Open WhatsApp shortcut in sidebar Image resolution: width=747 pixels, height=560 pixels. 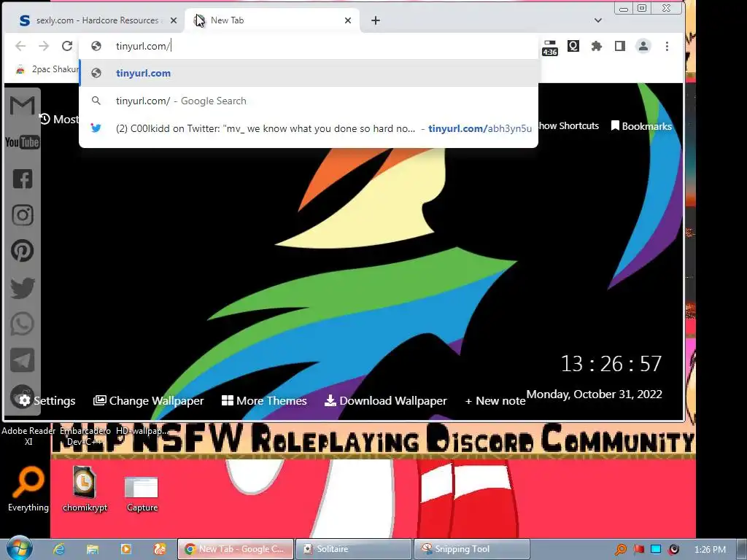(x=23, y=324)
